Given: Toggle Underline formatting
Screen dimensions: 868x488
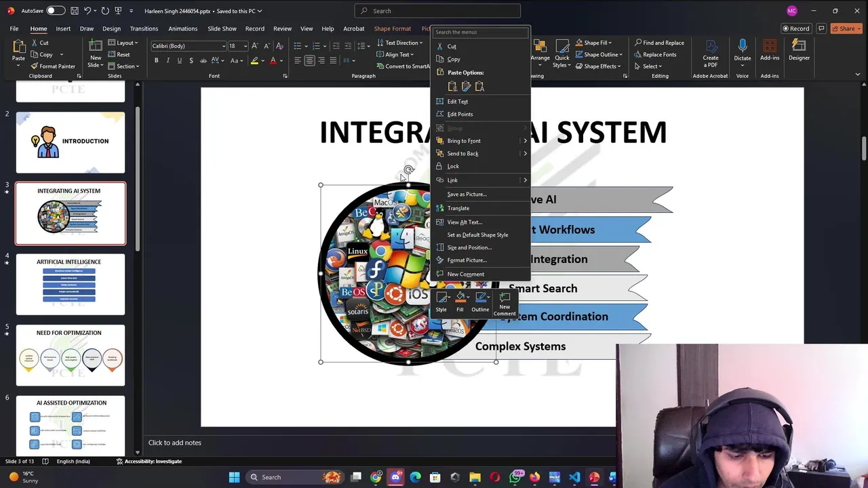Looking at the screenshot, I should pos(179,60).
